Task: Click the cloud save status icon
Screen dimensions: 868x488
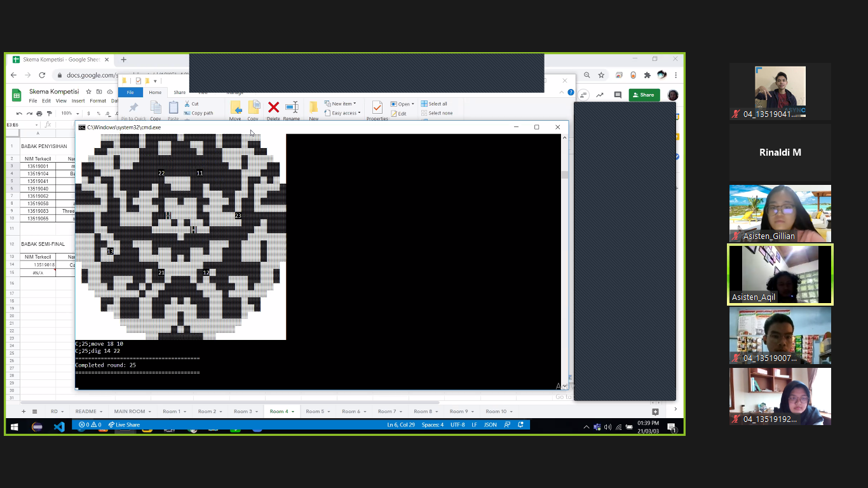Action: pos(110,91)
